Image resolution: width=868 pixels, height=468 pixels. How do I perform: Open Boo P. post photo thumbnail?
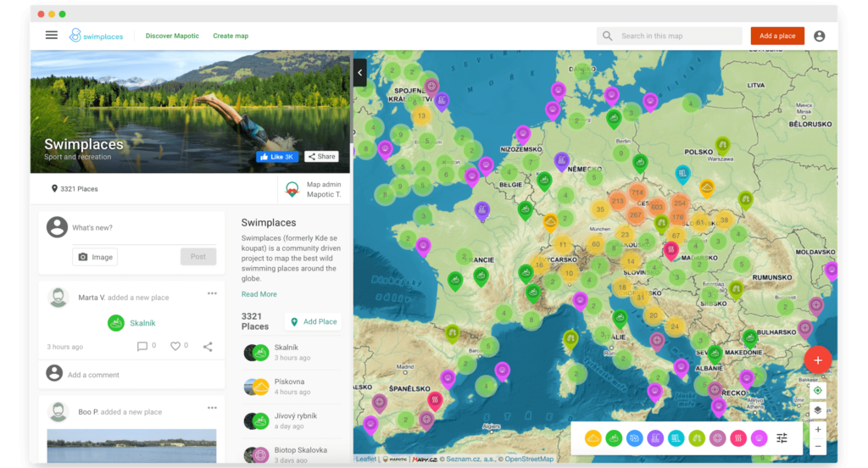[x=131, y=446]
